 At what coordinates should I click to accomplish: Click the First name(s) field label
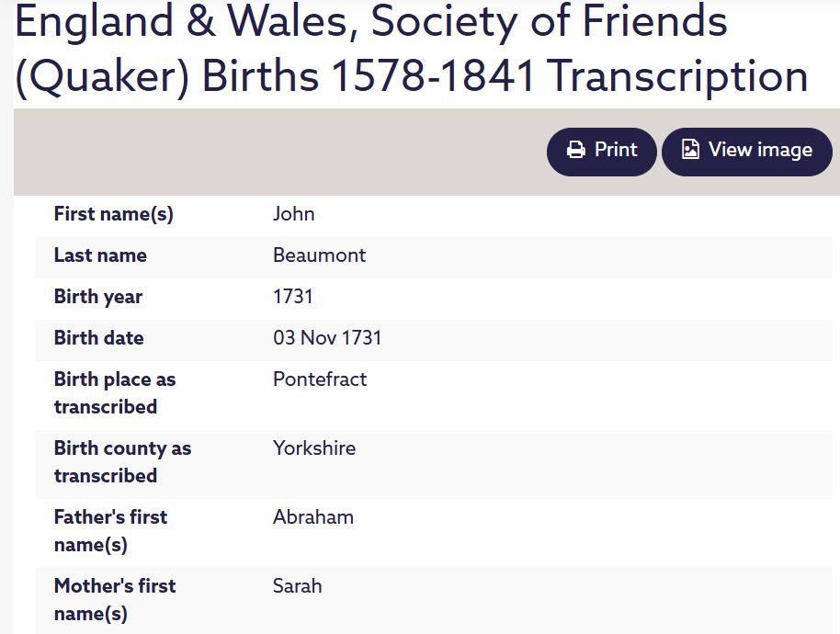pos(114,214)
